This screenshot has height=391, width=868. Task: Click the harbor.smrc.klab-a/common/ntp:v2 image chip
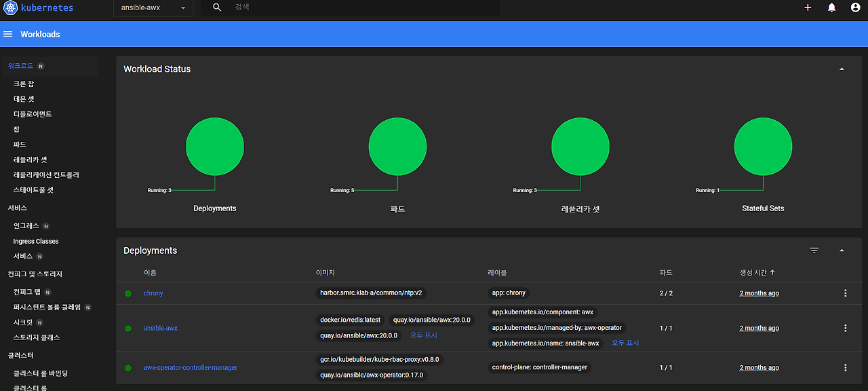click(372, 293)
